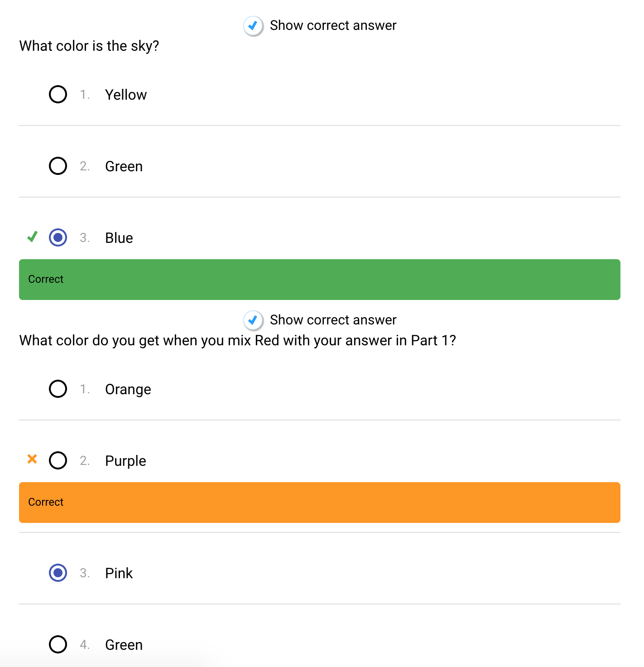Click the green Correct feedback banner

pos(319,280)
